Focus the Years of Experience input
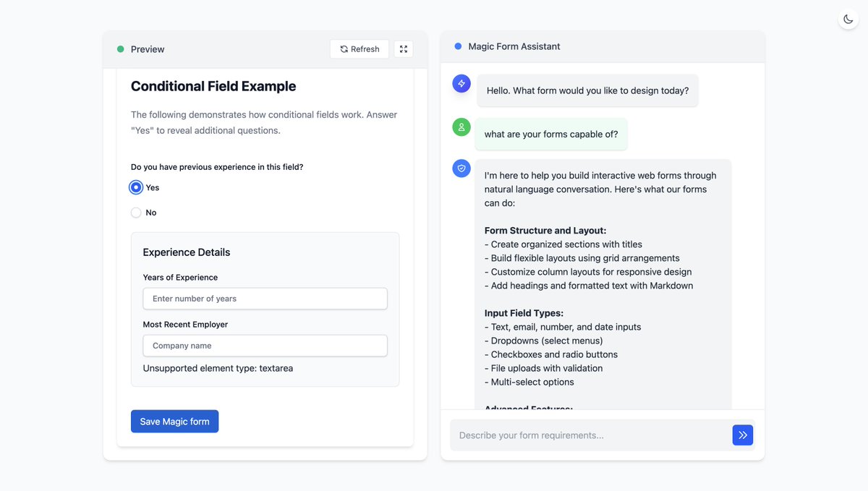868x491 pixels. coord(265,299)
